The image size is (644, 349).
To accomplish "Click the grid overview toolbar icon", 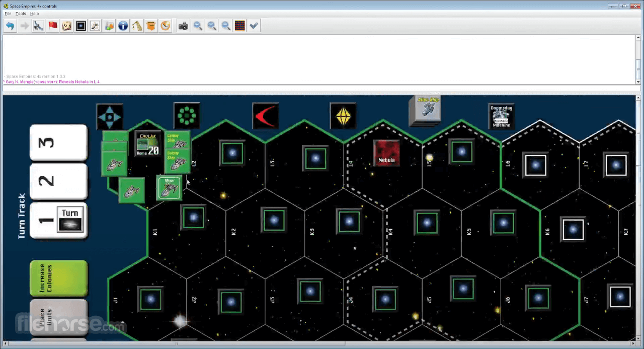I will [240, 26].
